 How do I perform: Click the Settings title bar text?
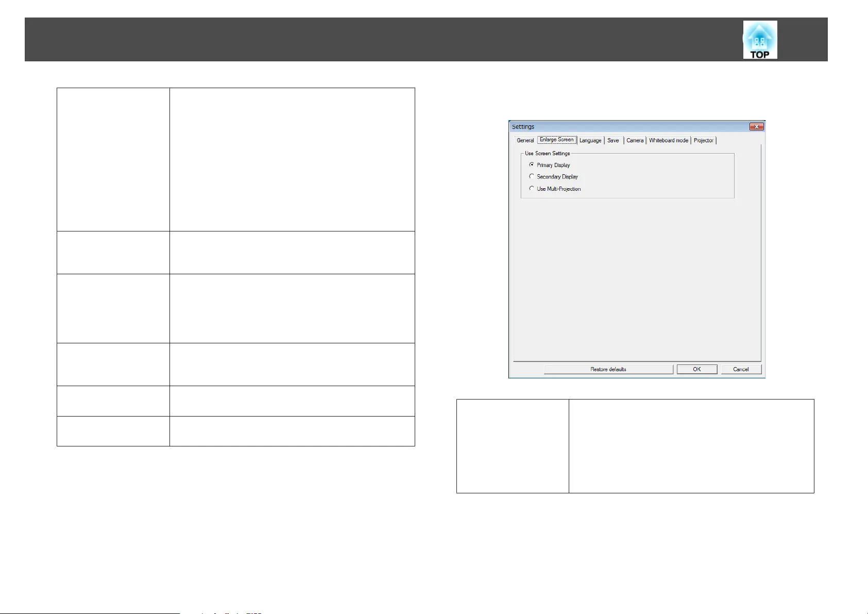[x=523, y=127]
